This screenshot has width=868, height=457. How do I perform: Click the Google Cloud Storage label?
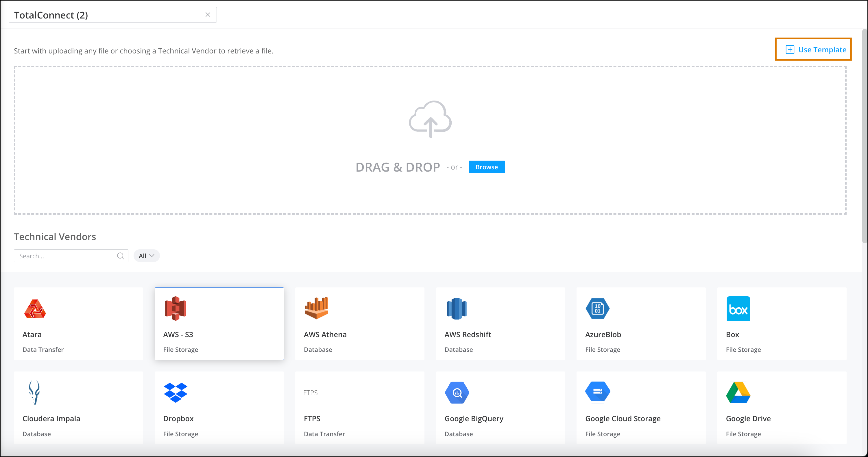pos(623,418)
